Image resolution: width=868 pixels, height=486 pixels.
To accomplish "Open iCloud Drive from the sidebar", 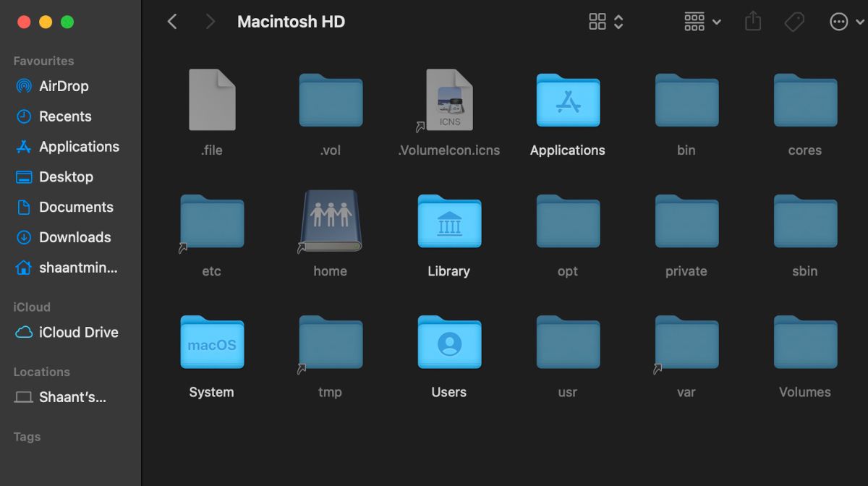I will click(x=78, y=333).
